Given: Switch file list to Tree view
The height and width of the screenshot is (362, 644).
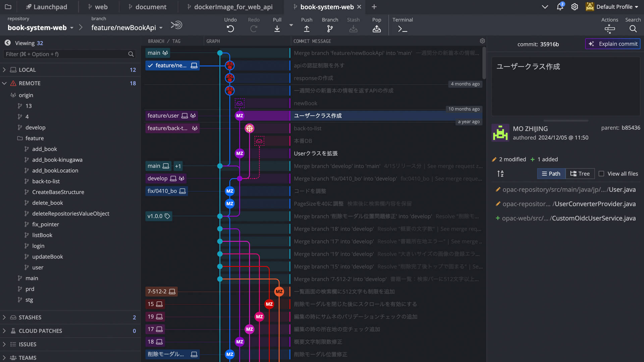Looking at the screenshot, I should pyautogui.click(x=580, y=174).
